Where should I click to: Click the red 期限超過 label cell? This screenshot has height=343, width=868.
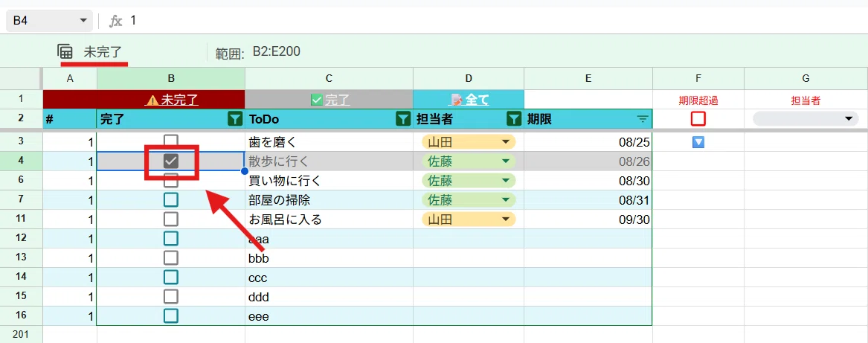coord(698,100)
